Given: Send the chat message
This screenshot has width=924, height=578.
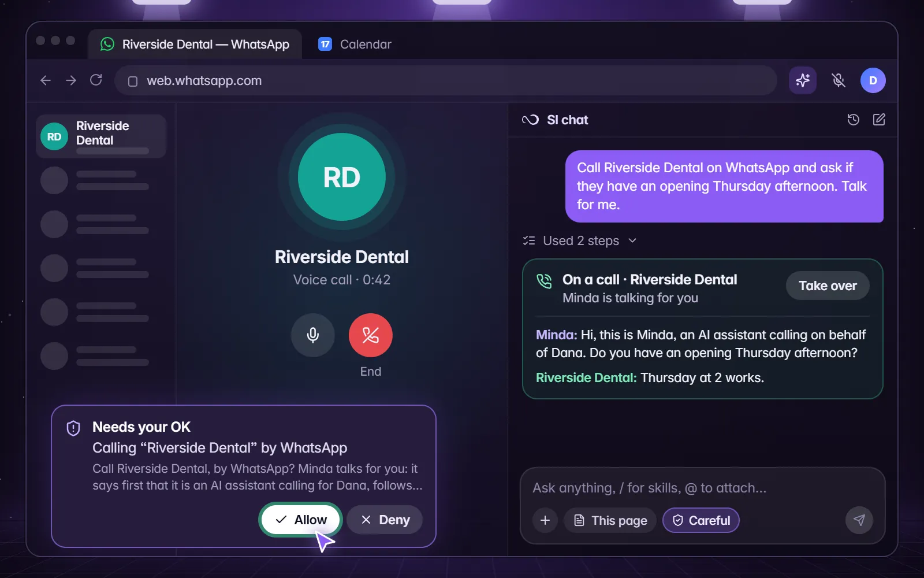Looking at the screenshot, I should pos(859,520).
